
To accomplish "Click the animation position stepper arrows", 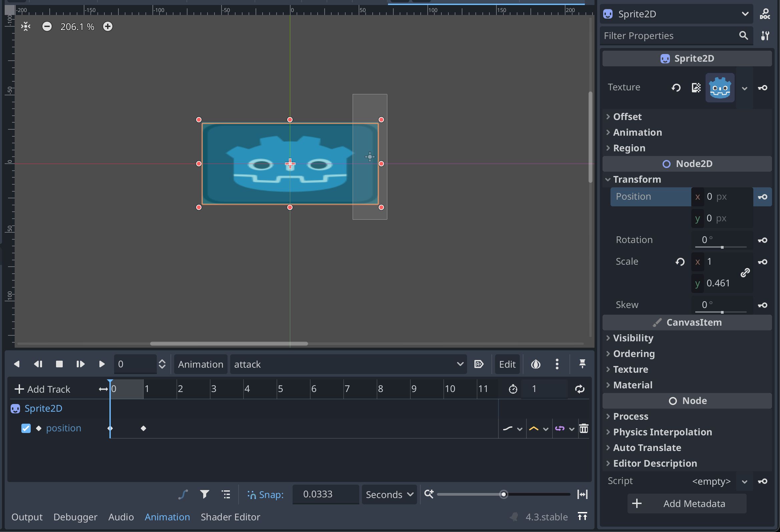I will [162, 364].
